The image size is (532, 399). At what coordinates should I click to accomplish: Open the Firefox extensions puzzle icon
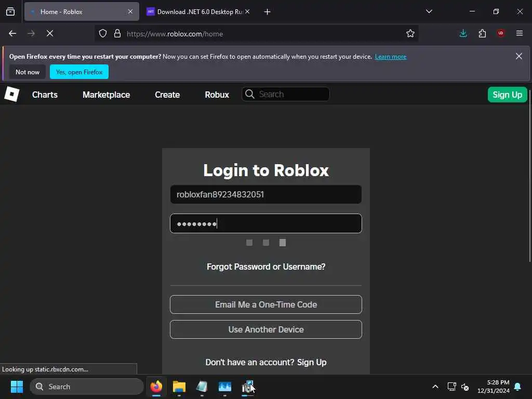[482, 33]
